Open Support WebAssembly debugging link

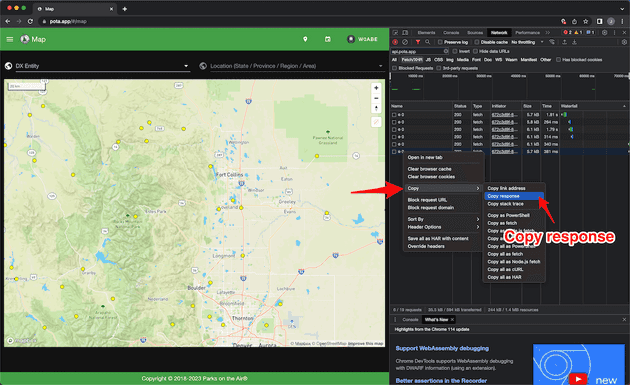(442, 348)
